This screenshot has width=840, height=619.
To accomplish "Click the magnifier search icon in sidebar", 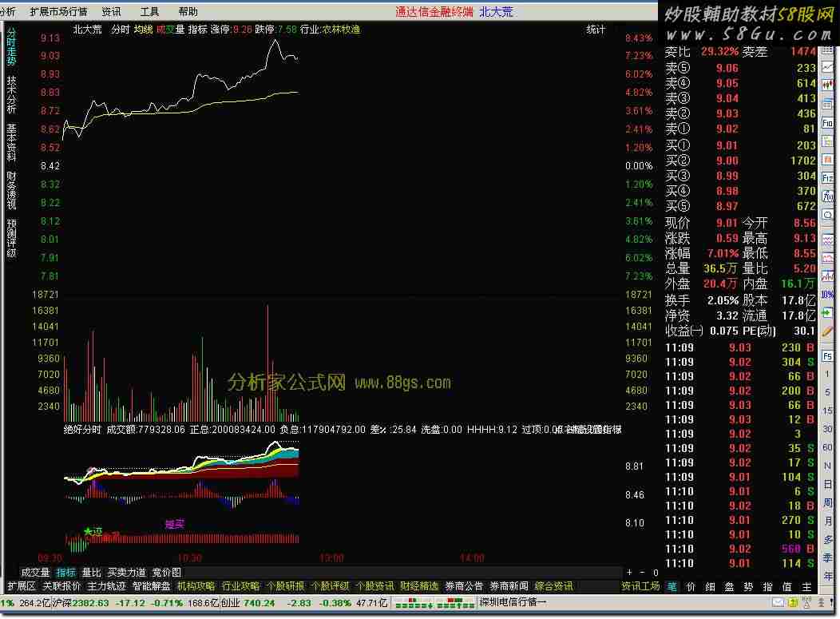I will 828,214.
